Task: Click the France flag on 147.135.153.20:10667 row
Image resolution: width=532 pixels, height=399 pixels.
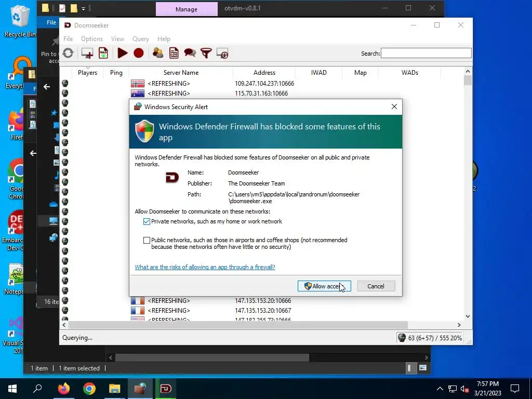Action: 138,311
